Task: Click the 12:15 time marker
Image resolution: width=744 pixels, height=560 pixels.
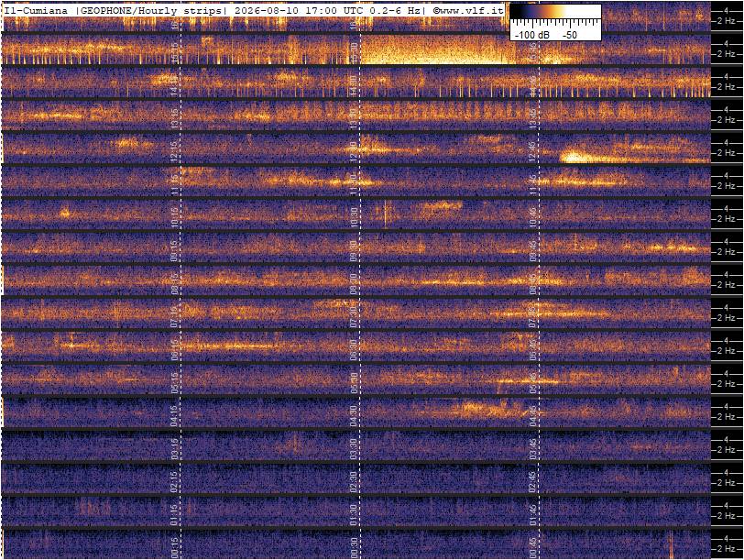Action: click(x=175, y=151)
